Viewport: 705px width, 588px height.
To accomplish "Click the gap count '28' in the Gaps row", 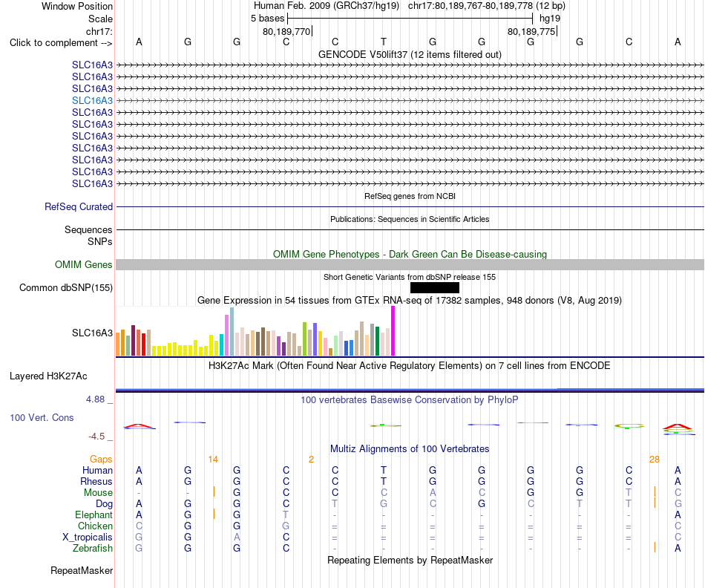I will (x=655, y=460).
